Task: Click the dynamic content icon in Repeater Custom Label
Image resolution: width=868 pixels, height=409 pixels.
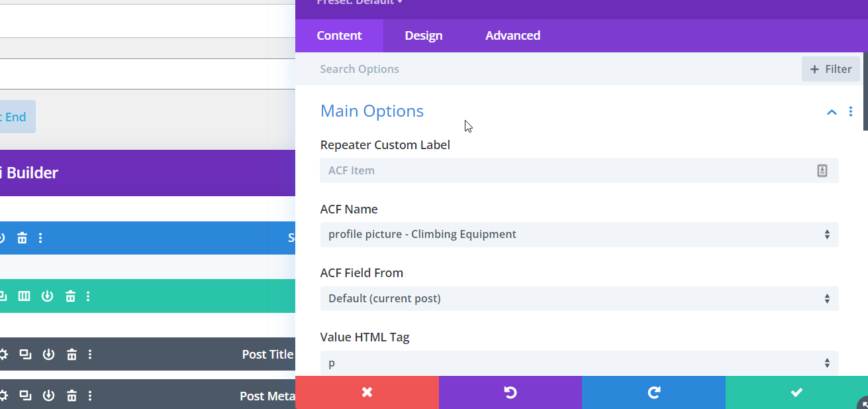Action: 822,170
